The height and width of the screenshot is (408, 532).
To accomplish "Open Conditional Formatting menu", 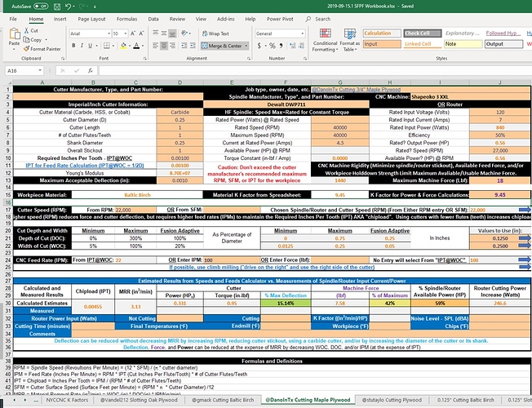I will click(x=325, y=40).
